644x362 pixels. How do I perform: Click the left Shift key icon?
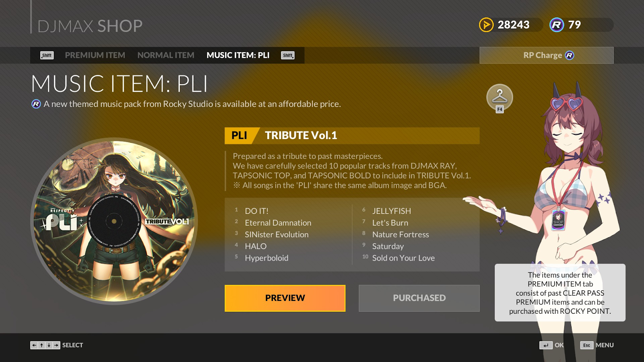click(47, 56)
